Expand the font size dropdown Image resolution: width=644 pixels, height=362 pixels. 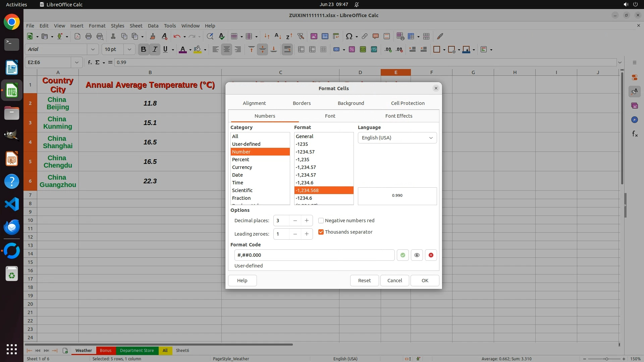129,50
